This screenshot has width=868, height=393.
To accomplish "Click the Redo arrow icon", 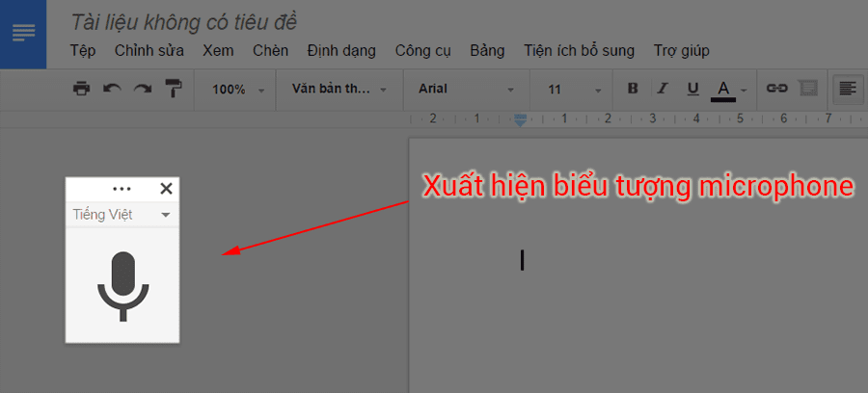I will click(143, 89).
